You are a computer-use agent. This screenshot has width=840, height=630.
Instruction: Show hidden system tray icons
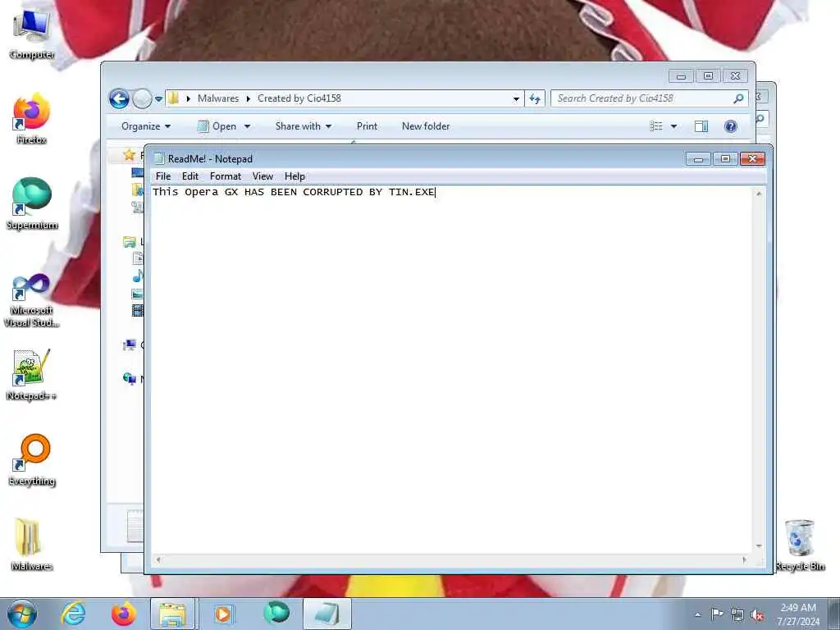click(x=697, y=615)
